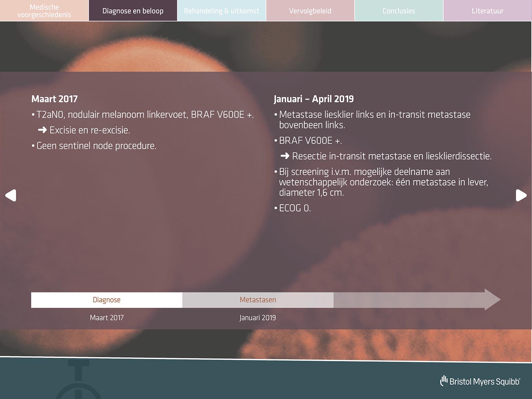Screen dimensions: 532x399
Task: Click the Bristol Myers Squibb logo
Action: coord(480,381)
